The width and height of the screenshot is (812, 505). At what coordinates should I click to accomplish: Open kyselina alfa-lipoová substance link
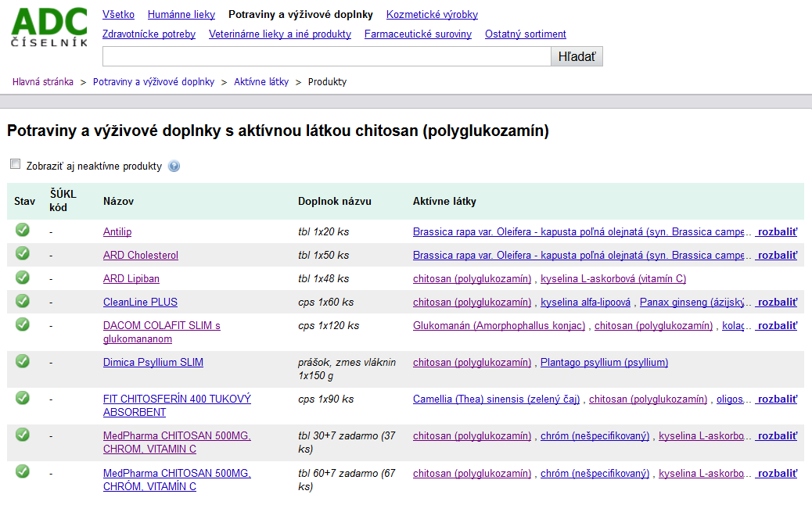point(586,303)
